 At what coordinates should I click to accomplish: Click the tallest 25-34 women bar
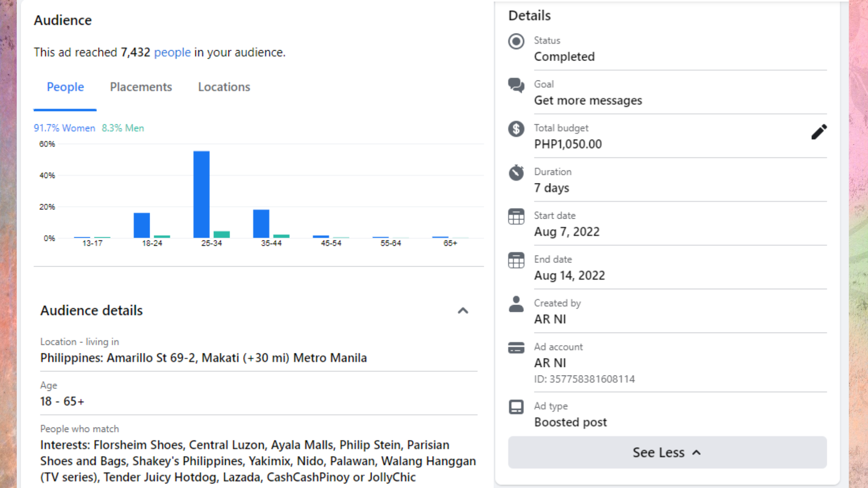coord(201,194)
